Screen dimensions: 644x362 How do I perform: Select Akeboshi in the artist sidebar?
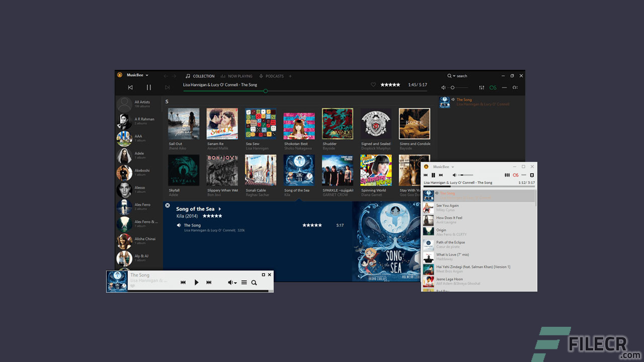click(139, 172)
